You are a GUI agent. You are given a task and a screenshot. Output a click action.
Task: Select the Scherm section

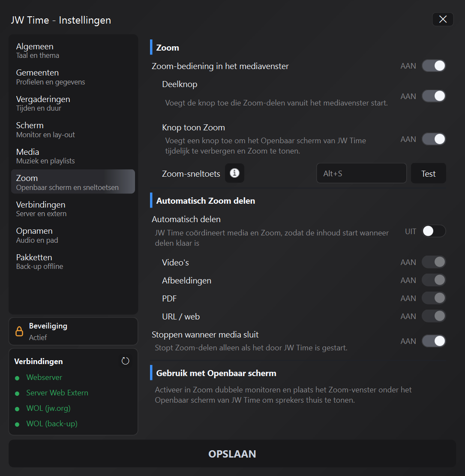73,130
